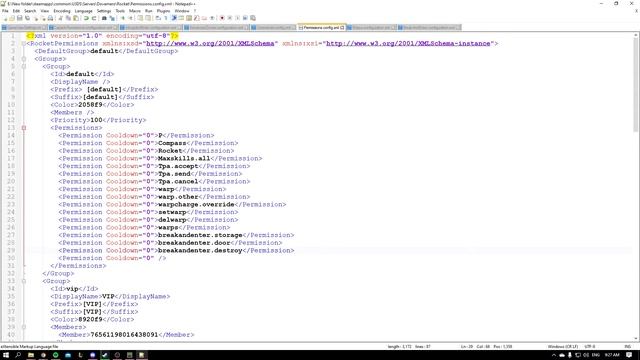The width and height of the screenshot is (640, 360).
Task: Toggle Show All Characters on the toolbar
Action: pyautogui.click(x=166, y=18)
